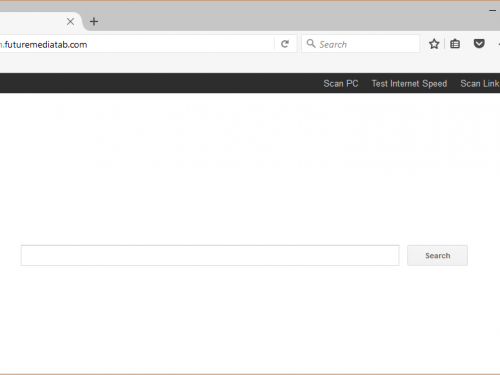Click into the page's main search box
500x375 pixels.
(x=210, y=255)
